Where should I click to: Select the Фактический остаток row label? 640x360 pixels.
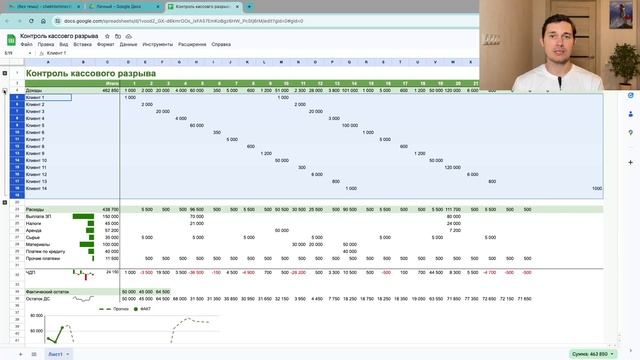48,292
